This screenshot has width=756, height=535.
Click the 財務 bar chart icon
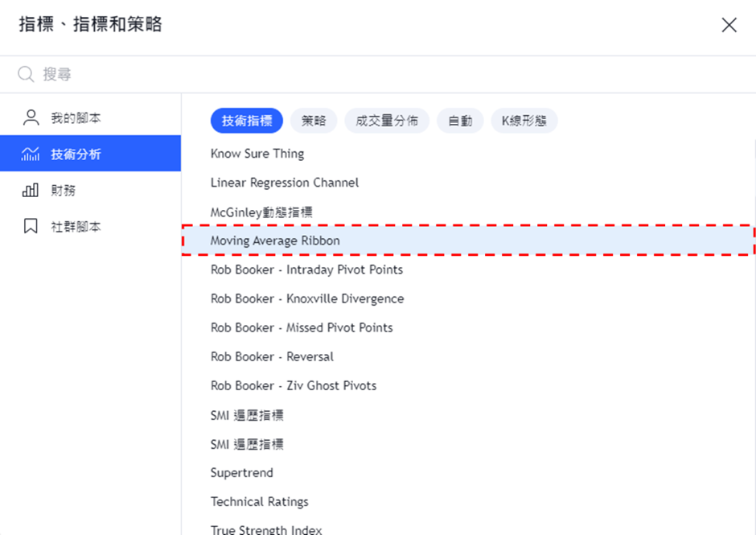click(31, 190)
